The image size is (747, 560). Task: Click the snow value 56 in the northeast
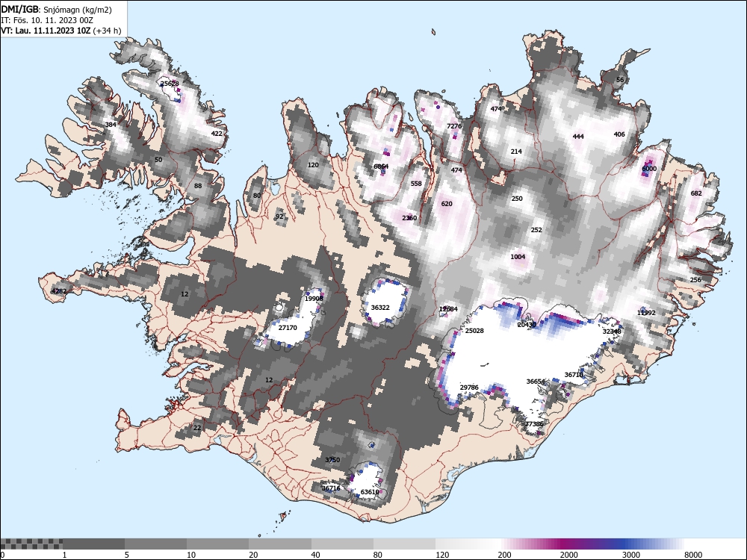coord(620,80)
